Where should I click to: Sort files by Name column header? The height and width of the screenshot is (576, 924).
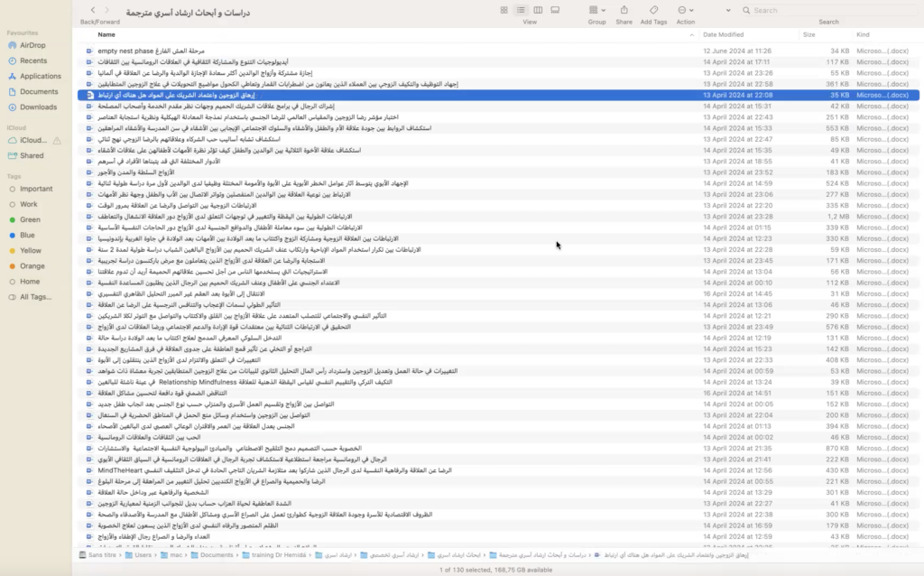(x=106, y=34)
